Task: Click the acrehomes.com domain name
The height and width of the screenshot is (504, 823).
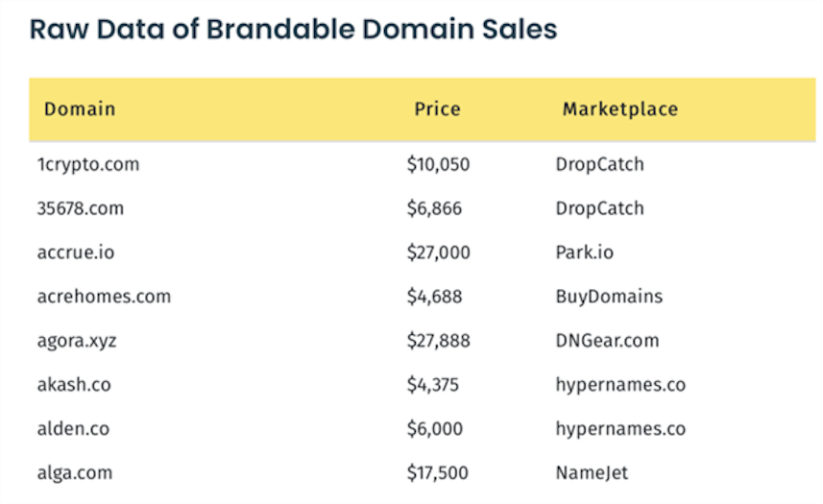Action: pos(103,297)
